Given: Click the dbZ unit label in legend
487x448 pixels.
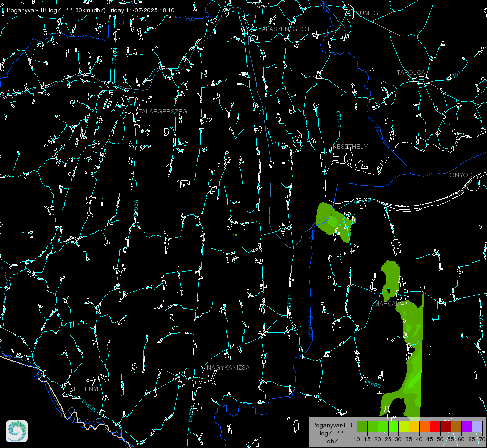Looking at the screenshot, I should pyautogui.click(x=332, y=441).
